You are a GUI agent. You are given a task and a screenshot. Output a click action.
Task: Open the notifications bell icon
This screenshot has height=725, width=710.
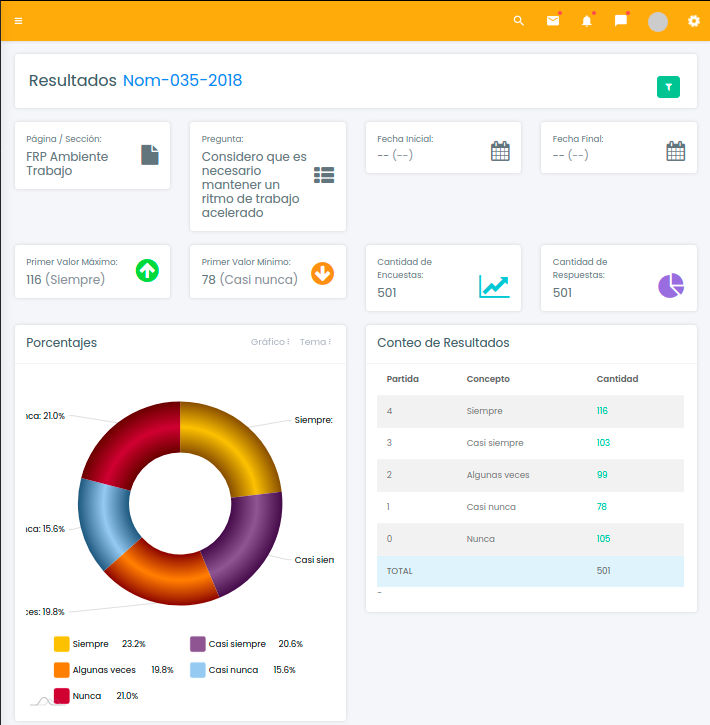587,21
